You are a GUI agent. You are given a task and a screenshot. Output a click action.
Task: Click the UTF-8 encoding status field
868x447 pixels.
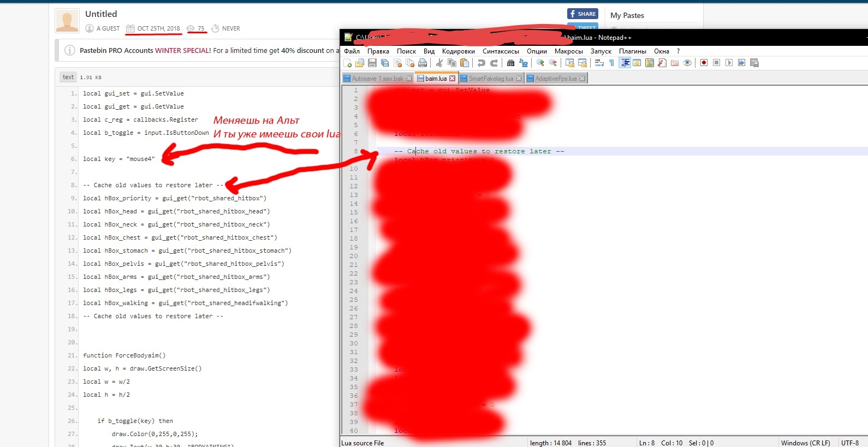pyautogui.click(x=850, y=443)
